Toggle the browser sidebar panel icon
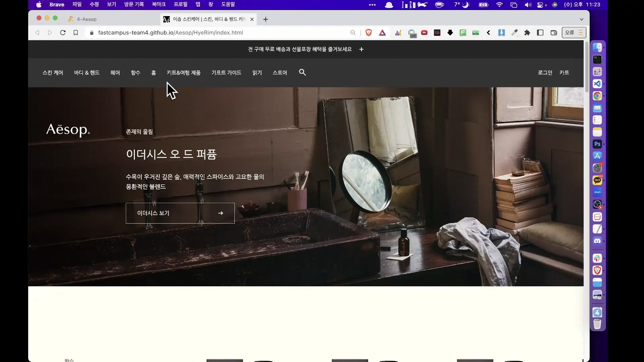Image resolution: width=644 pixels, height=362 pixels. (x=540, y=33)
